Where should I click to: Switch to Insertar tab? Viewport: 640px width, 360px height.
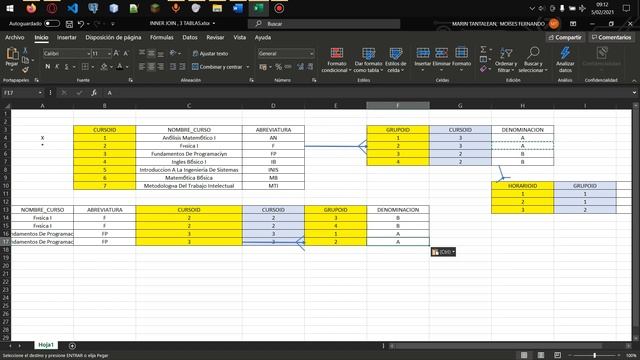coord(67,37)
